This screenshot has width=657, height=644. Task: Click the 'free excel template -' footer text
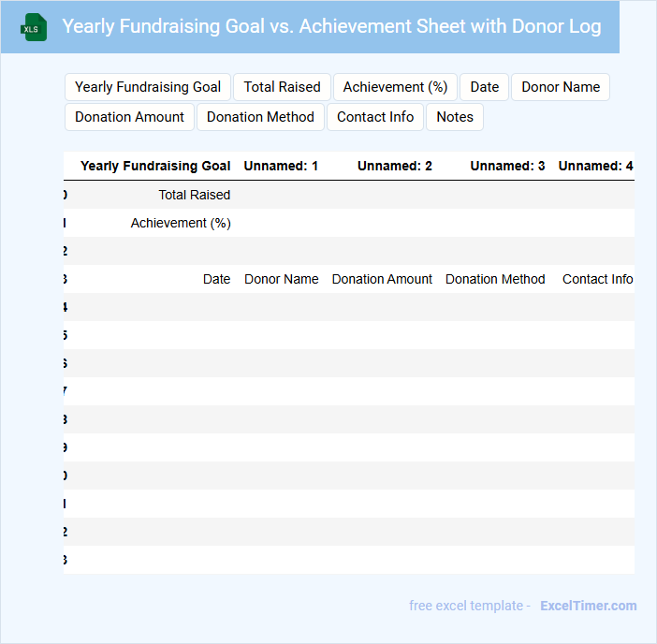coord(470,606)
